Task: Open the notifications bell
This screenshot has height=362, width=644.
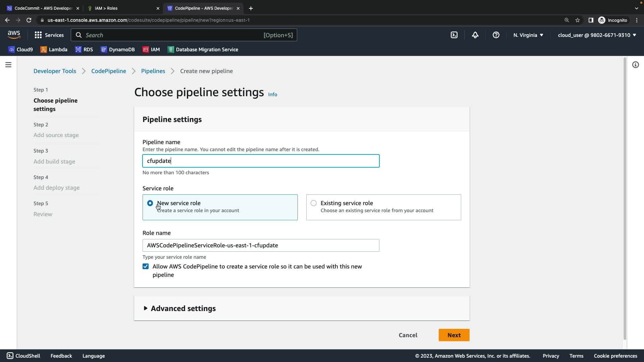Action: click(x=475, y=35)
